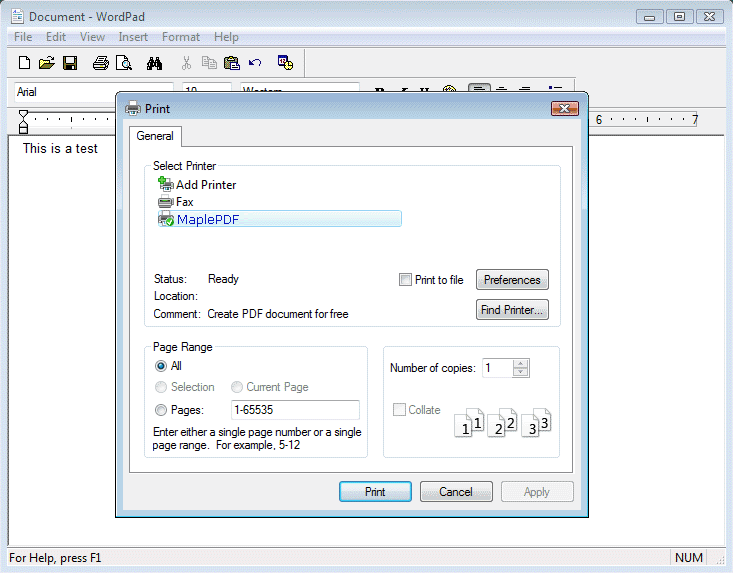Select the Add Printer icon
This screenshot has width=733, height=573.
click(x=165, y=184)
